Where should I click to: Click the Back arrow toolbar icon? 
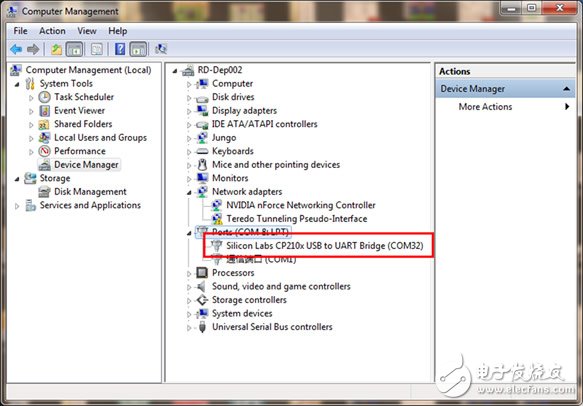pyautogui.click(x=16, y=49)
